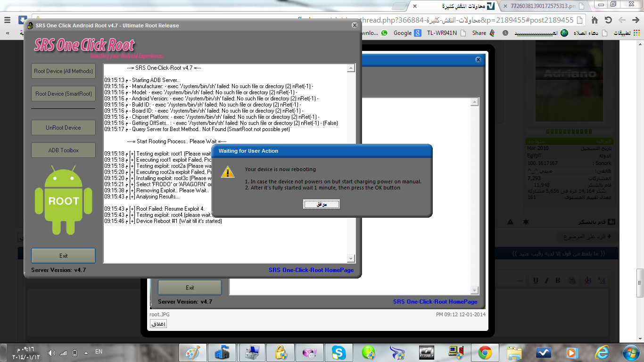Go back with the browser back arrow
The width and height of the screenshot is (644, 362).
[636, 20]
